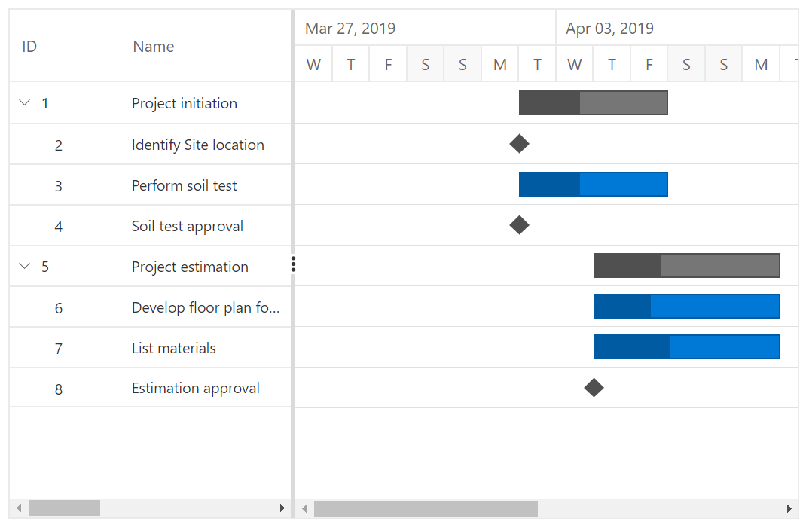Select the Soil test approval milestone marker
The width and height of the screenshot is (812, 528).
519,224
